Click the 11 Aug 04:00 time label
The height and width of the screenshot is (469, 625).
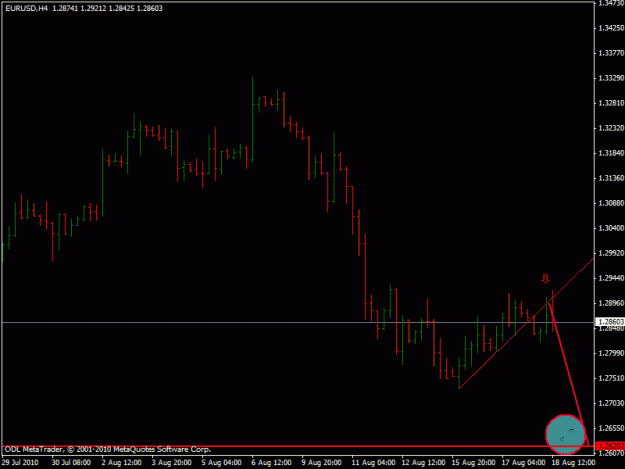point(373,463)
